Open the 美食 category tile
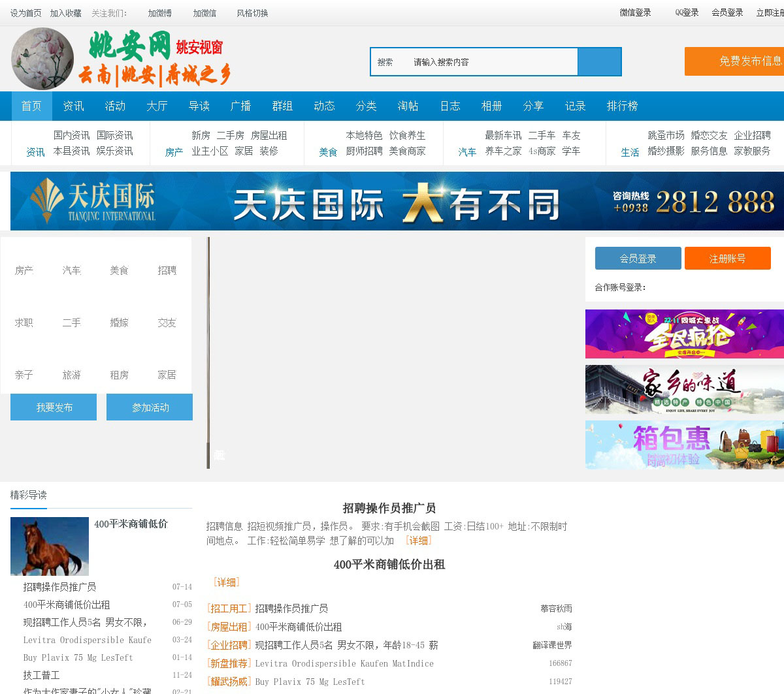This screenshot has width=784, height=694. [x=119, y=270]
